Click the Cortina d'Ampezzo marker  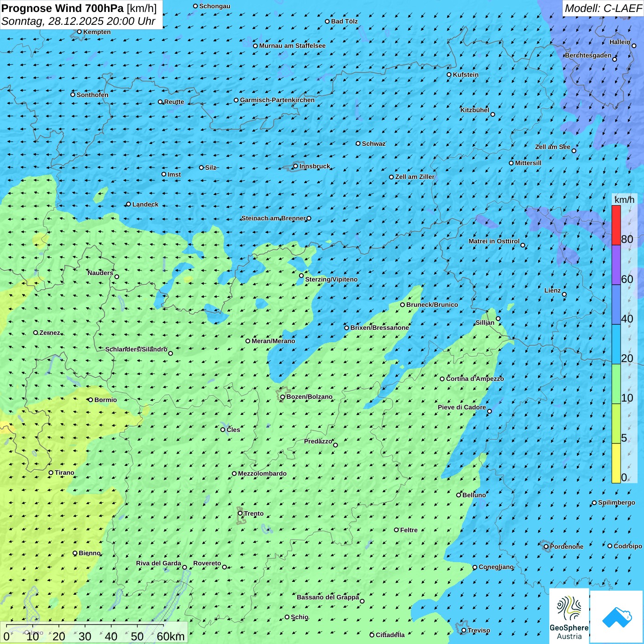[442, 379]
